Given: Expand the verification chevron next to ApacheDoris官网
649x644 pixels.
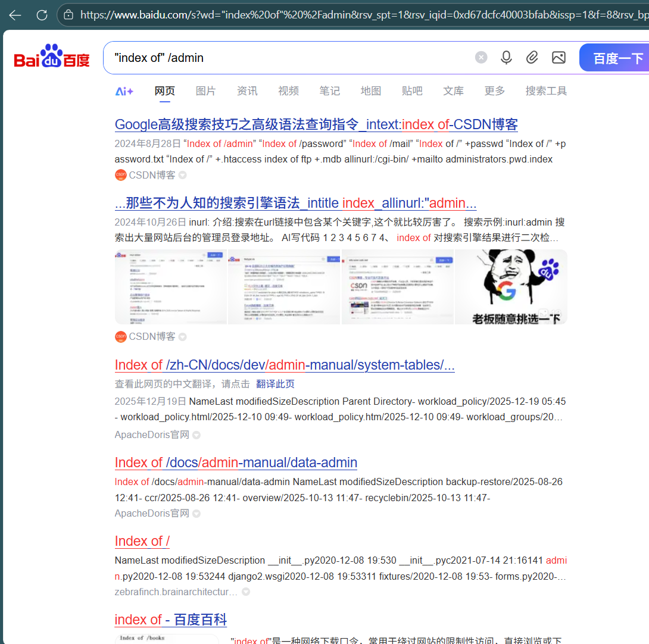Looking at the screenshot, I should (196, 434).
